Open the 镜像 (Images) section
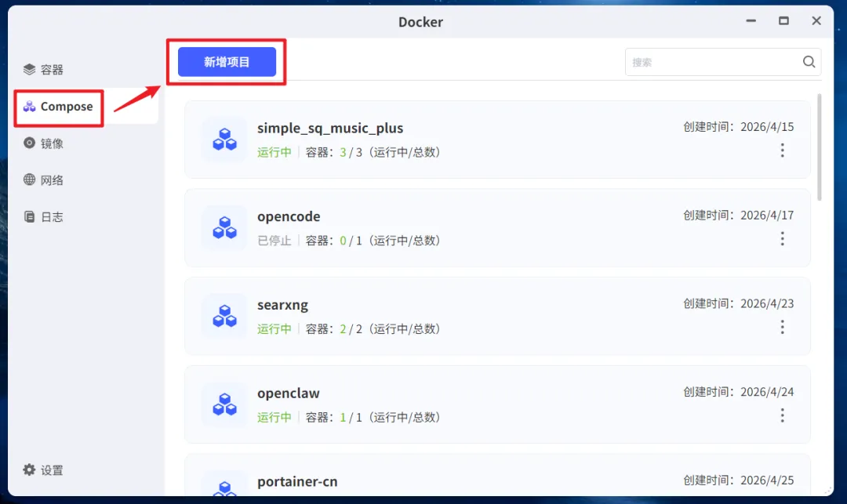The height and width of the screenshot is (504, 847). coord(86,143)
